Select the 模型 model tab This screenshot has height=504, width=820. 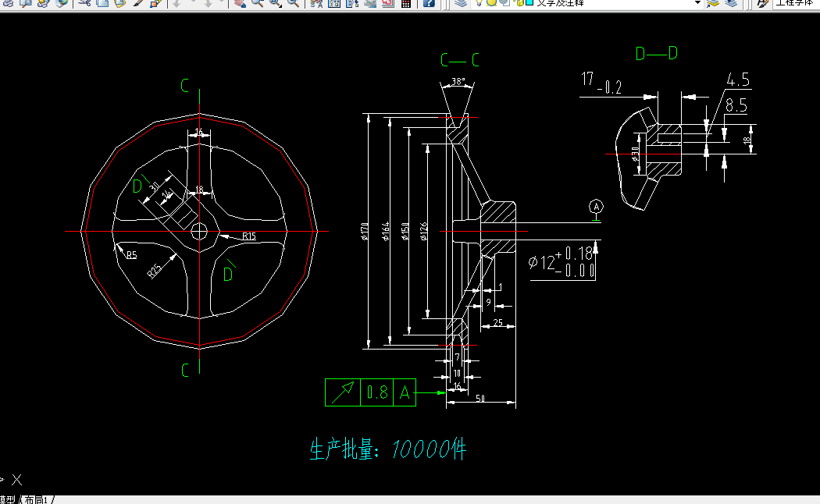pyautogui.click(x=8, y=498)
